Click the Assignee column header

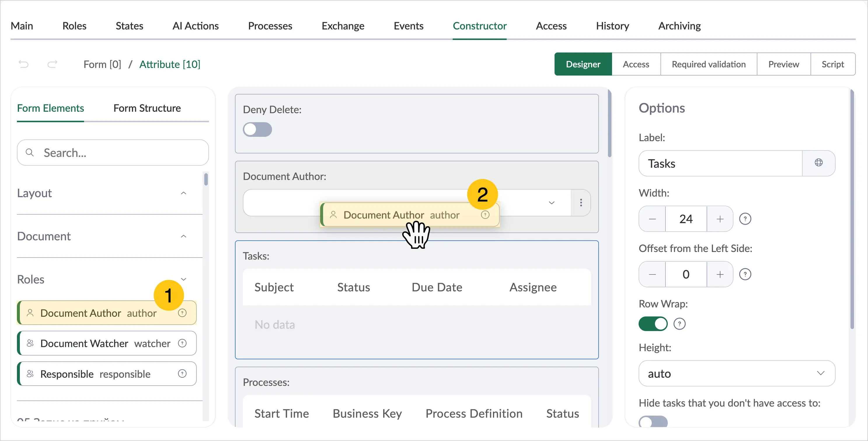point(533,287)
